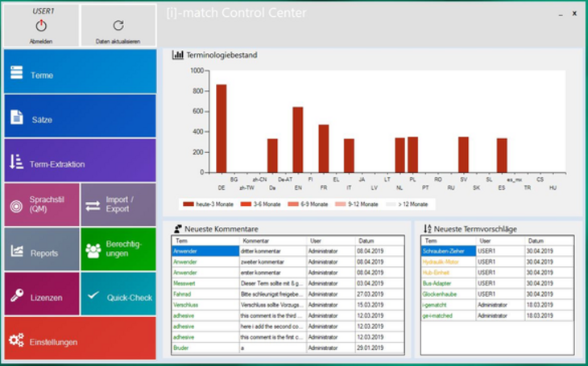Click the Daten aktualisieren refresh icon
Image resolution: width=588 pixels, height=366 pixels.
[x=118, y=26]
